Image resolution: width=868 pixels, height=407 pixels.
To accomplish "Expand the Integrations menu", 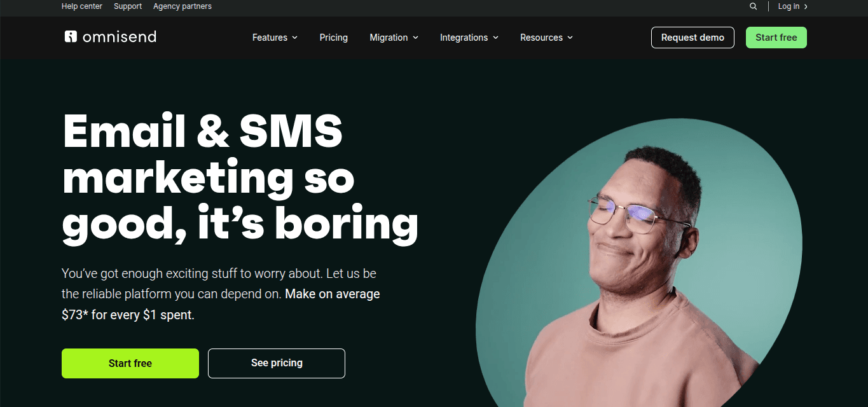I will (469, 38).
